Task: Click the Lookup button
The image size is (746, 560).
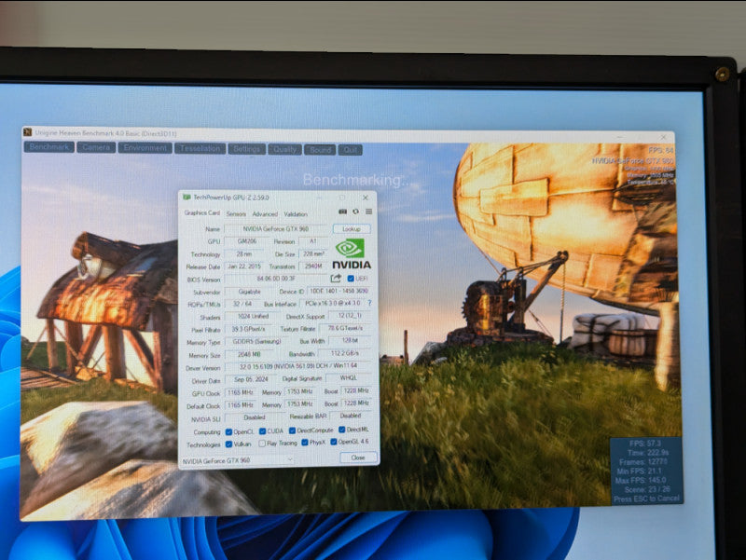Action: [x=352, y=229]
